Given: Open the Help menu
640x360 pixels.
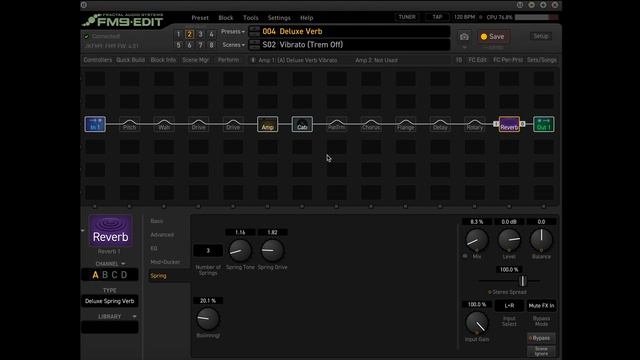Looking at the screenshot, I should pos(307,18).
